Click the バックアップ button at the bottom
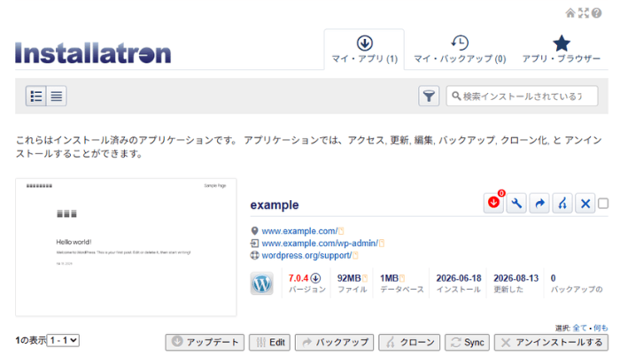620x364 pixels. pyautogui.click(x=334, y=342)
